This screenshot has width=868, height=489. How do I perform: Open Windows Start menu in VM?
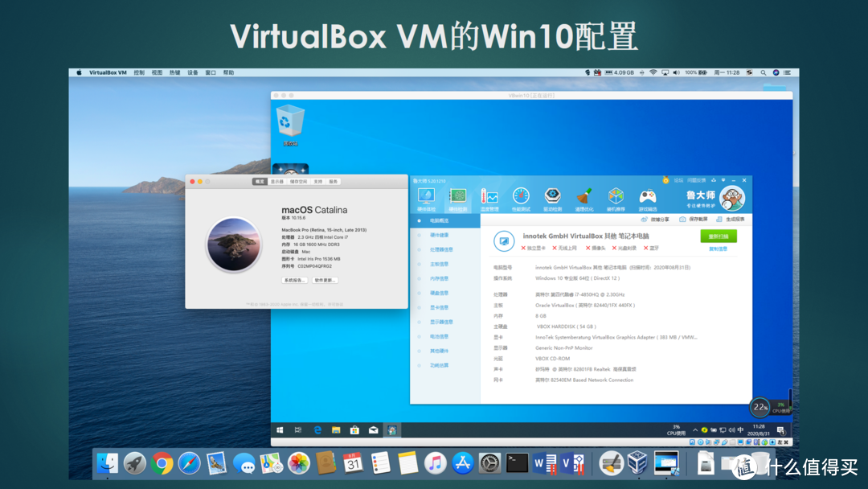[x=280, y=429]
